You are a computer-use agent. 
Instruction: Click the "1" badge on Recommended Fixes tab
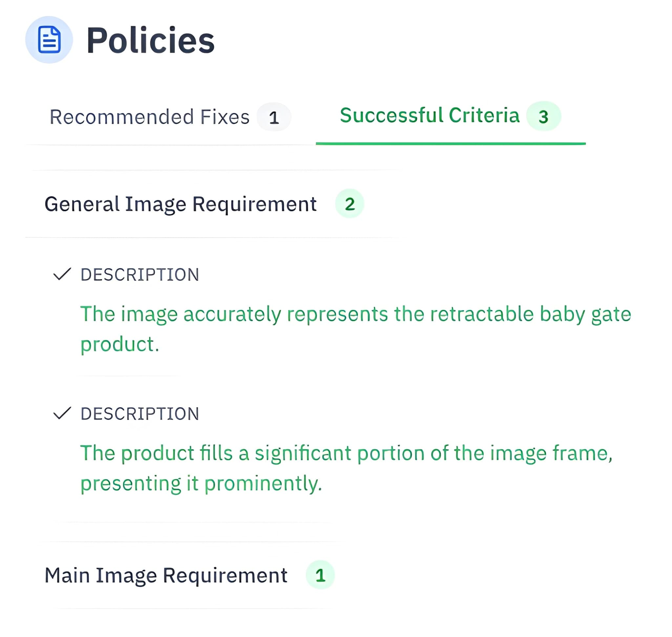pos(274,117)
